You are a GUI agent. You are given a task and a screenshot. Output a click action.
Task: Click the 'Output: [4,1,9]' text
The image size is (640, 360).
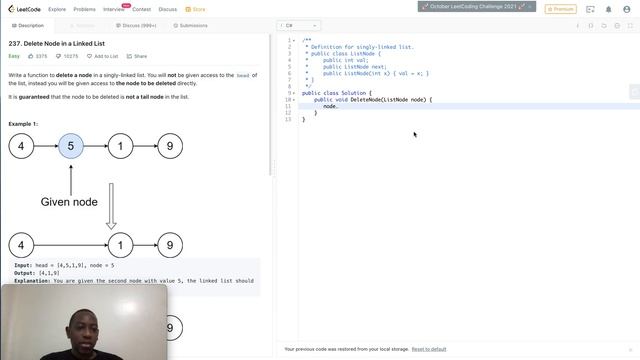pos(37,273)
